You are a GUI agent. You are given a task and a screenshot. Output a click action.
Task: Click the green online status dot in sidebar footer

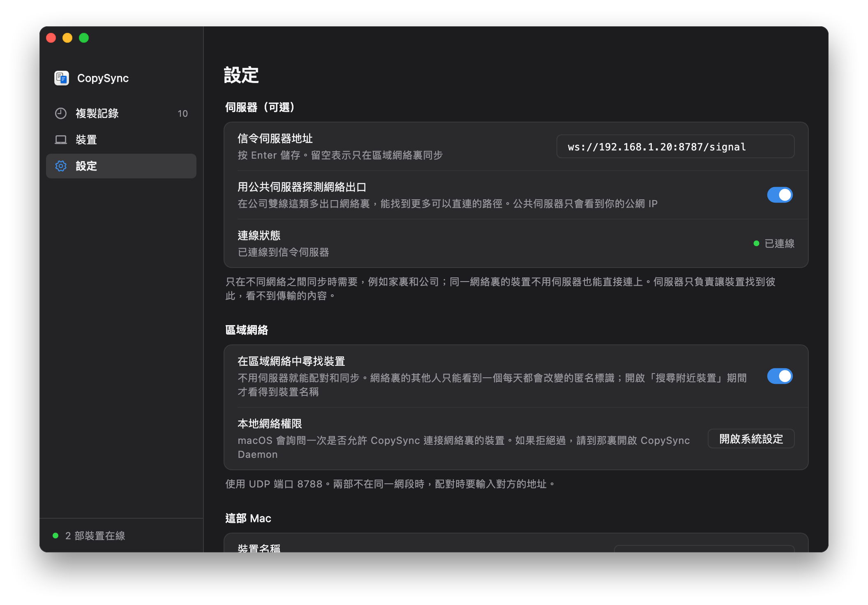click(55, 536)
